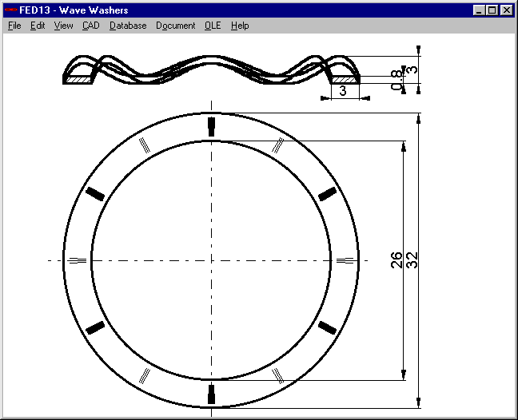Image resolution: width=518 pixels, height=420 pixels.
Task: Open the Edit menu
Action: pos(38,26)
